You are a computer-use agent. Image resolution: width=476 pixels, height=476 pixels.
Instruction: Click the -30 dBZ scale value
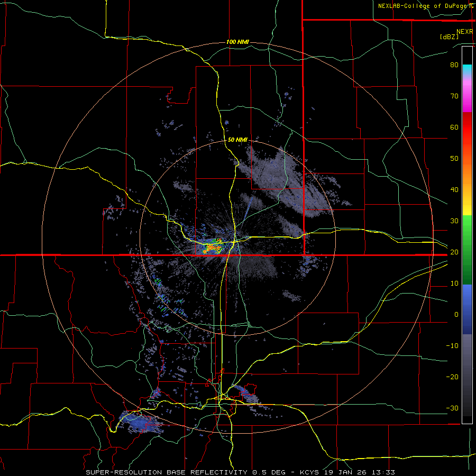[452, 408]
